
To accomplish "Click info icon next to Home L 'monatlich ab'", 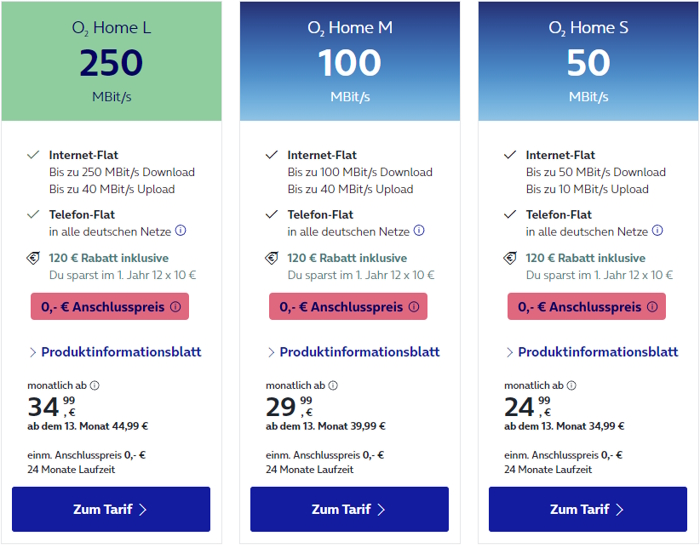I will tap(95, 386).
